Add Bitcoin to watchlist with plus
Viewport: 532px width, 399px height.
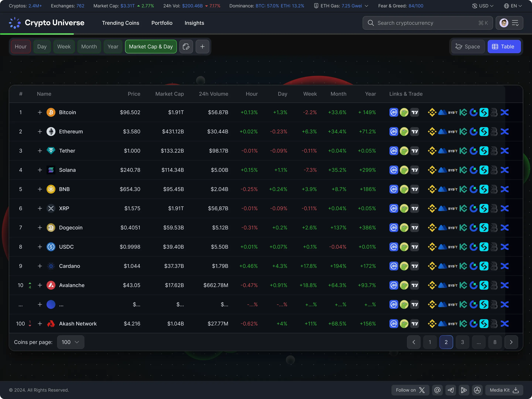pos(40,112)
